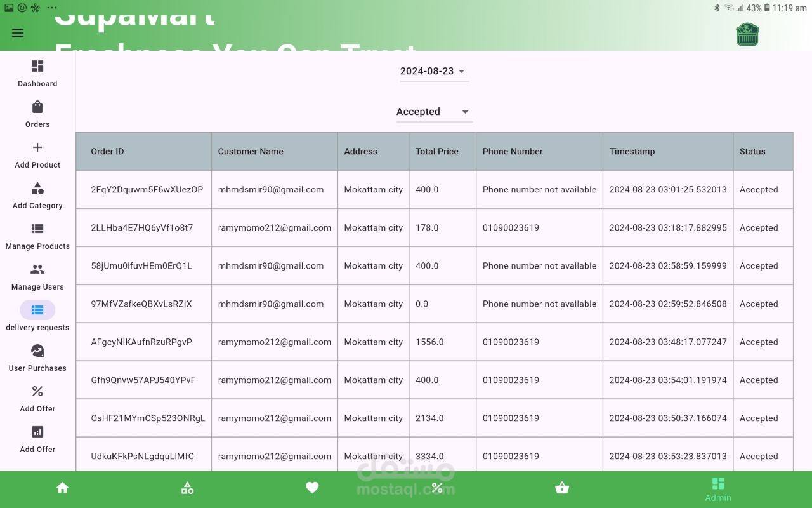This screenshot has width=812, height=508.
Task: Open the hamburger menu
Action: (18, 33)
